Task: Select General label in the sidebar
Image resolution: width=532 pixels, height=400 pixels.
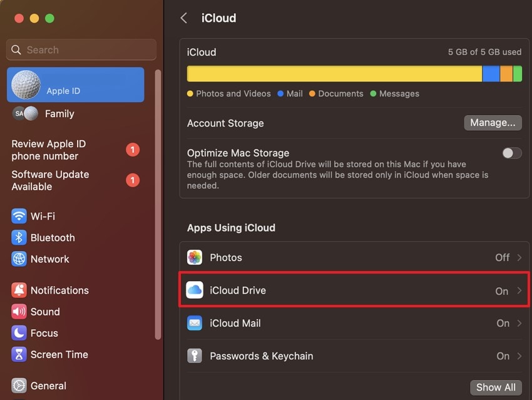Action: click(x=48, y=386)
